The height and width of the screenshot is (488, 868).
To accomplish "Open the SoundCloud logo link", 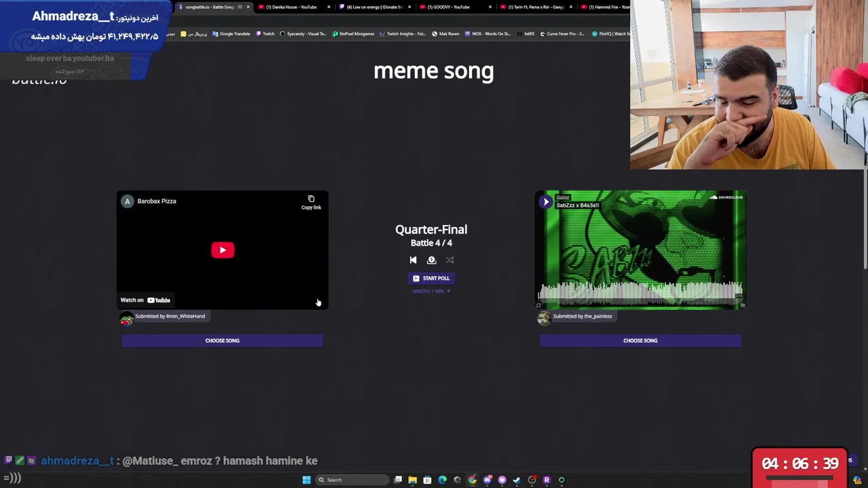I will (x=726, y=197).
